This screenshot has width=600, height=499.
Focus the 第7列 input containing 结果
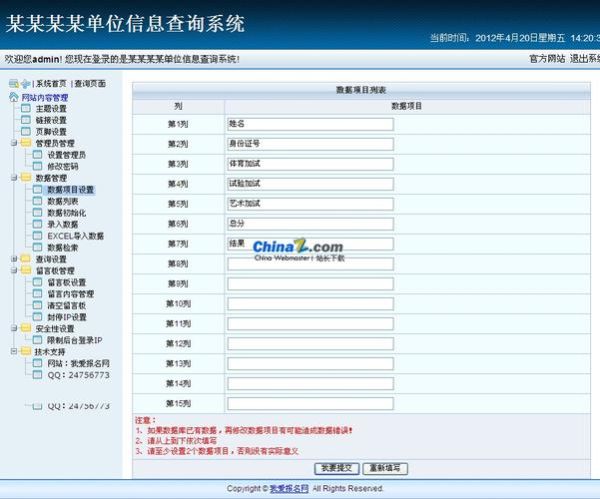(x=310, y=244)
